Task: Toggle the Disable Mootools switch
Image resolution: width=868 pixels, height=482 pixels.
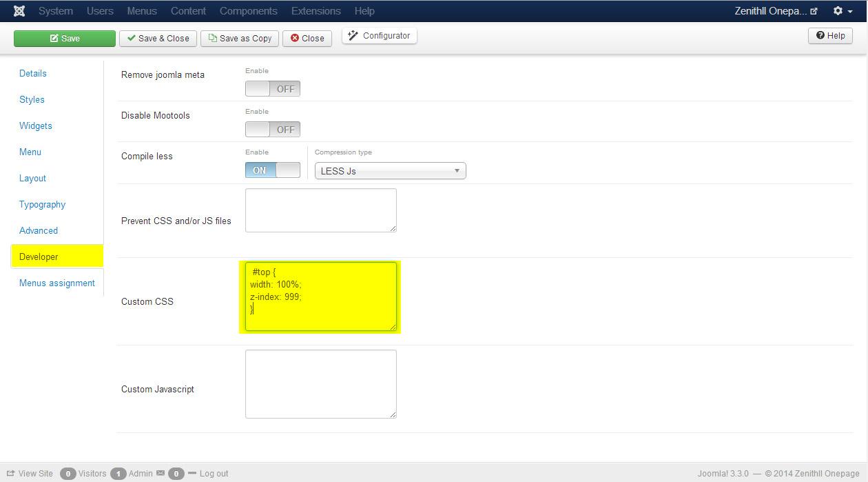Action: [x=273, y=130]
